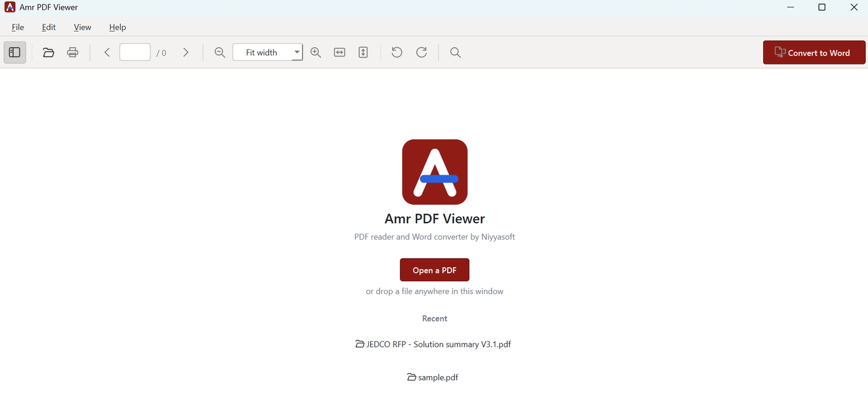Go to next page arrow
This screenshot has height=418, width=868.
pyautogui.click(x=186, y=53)
